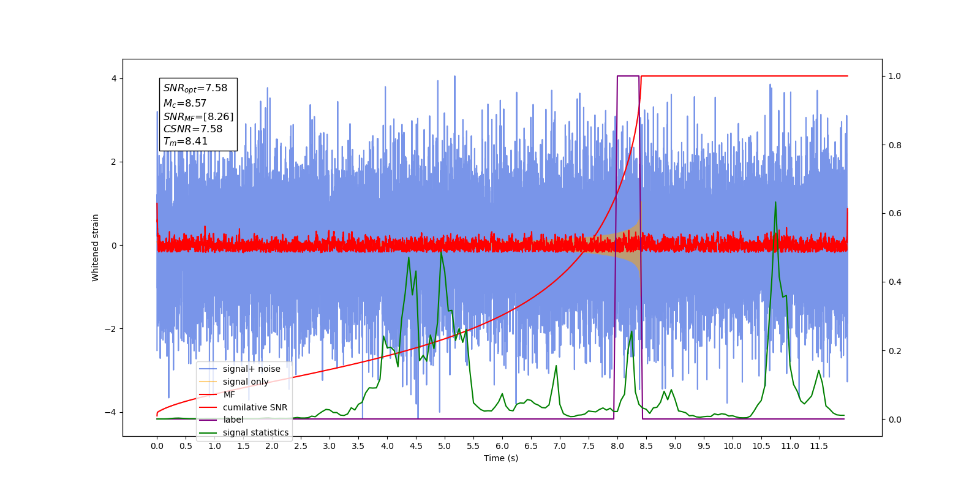Click the 2.5 tick on the time axis
Viewport: 980px width, 490px height.
click(x=301, y=446)
